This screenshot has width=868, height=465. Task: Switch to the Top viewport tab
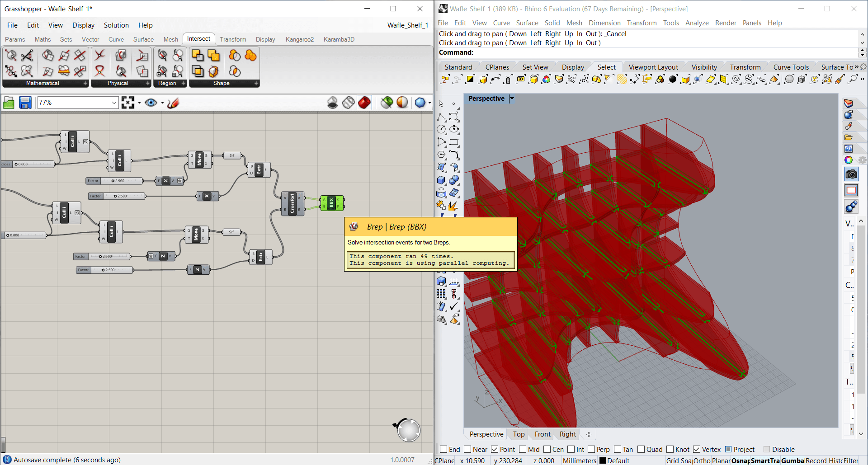click(x=519, y=434)
